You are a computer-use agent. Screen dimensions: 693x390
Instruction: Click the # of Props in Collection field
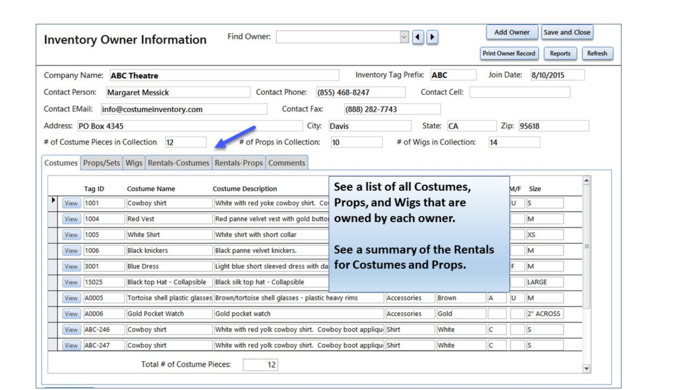point(357,142)
